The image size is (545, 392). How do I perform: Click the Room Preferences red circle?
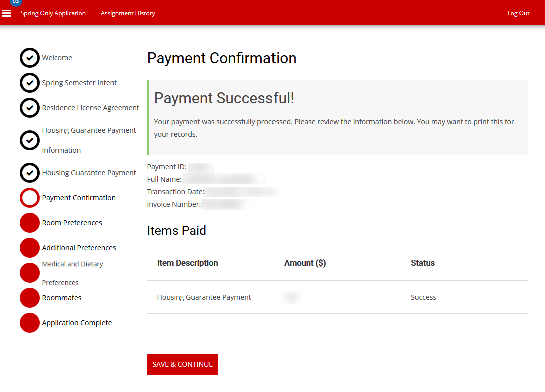30,223
